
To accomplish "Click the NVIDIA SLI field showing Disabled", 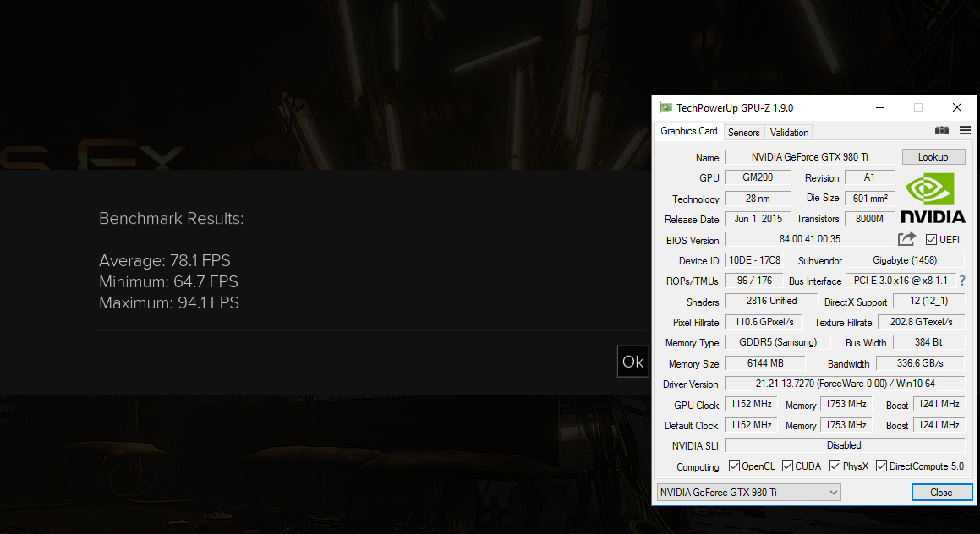I will coord(845,445).
